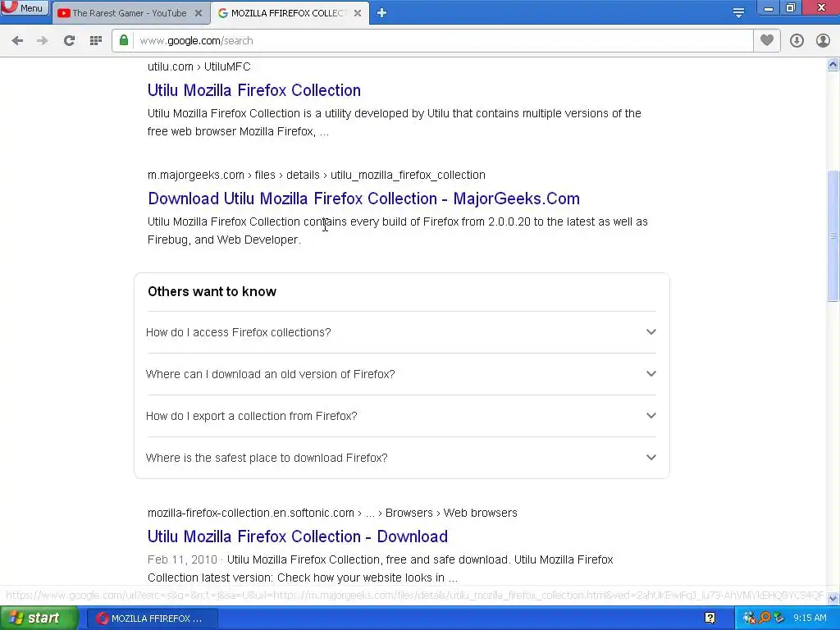
Task: Click the 'Feb 11, 2010' date text
Action: coord(182,559)
